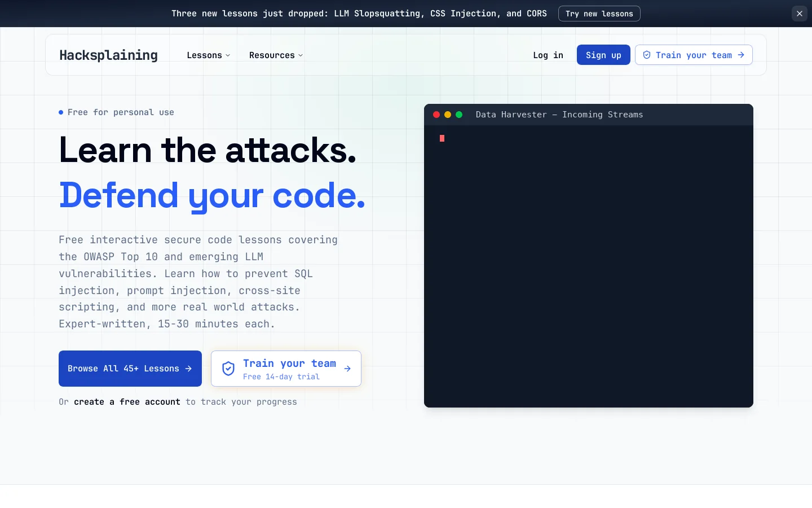Image resolution: width=812 pixels, height=508 pixels.
Task: Click the Browse All 45+ Lessons button
Action: pyautogui.click(x=130, y=369)
